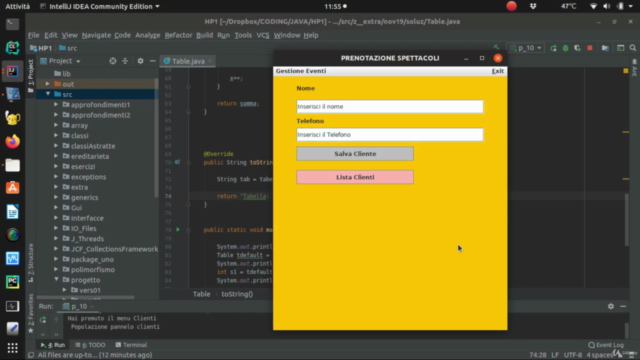Open the Refactor menu
Image resolution: width=640 pixels, height=360 pixels.
tap(178, 35)
